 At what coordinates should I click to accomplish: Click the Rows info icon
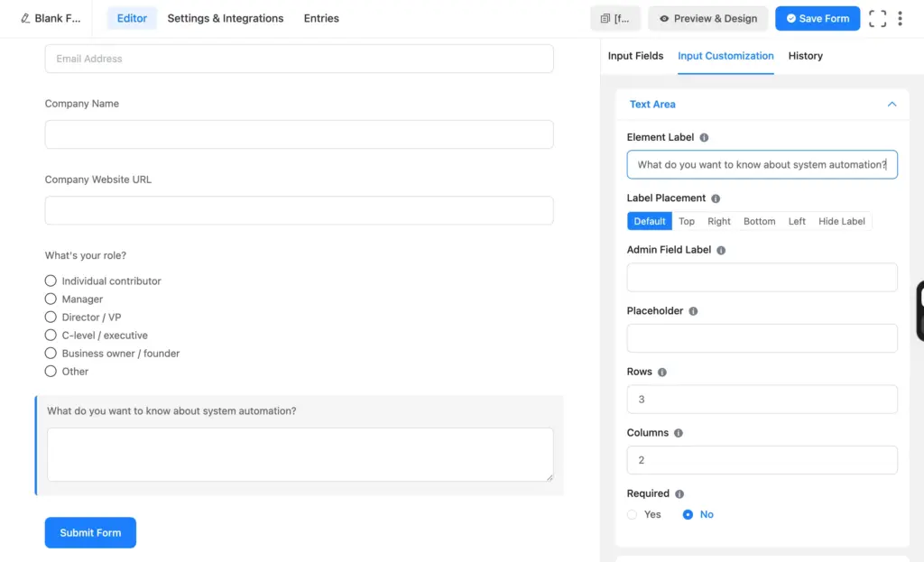[661, 373]
